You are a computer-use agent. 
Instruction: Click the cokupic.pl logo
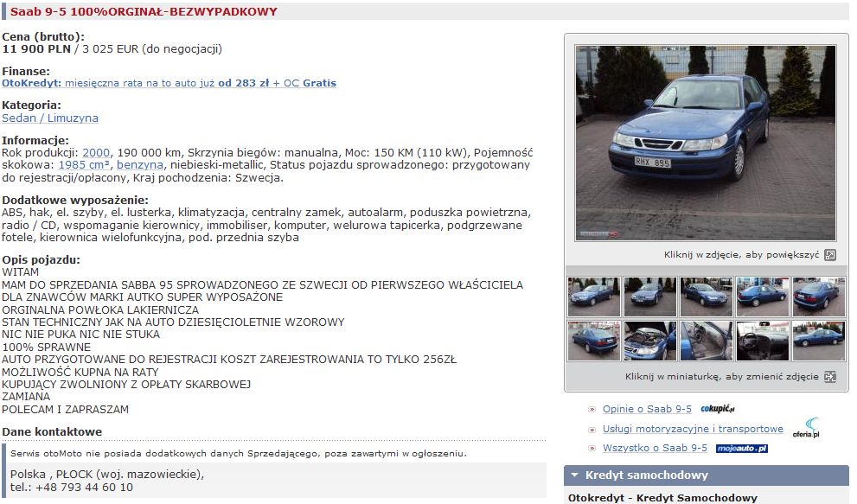pos(718,409)
